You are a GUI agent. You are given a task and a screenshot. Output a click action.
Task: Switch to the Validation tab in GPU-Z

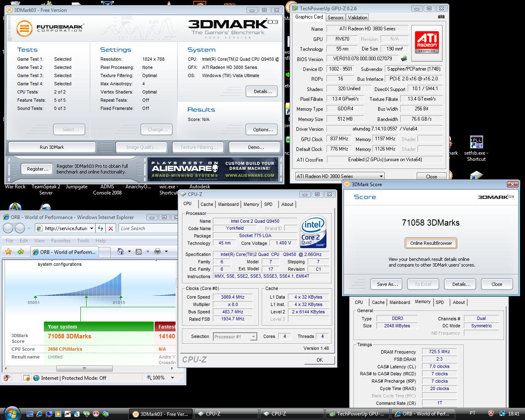(358, 17)
